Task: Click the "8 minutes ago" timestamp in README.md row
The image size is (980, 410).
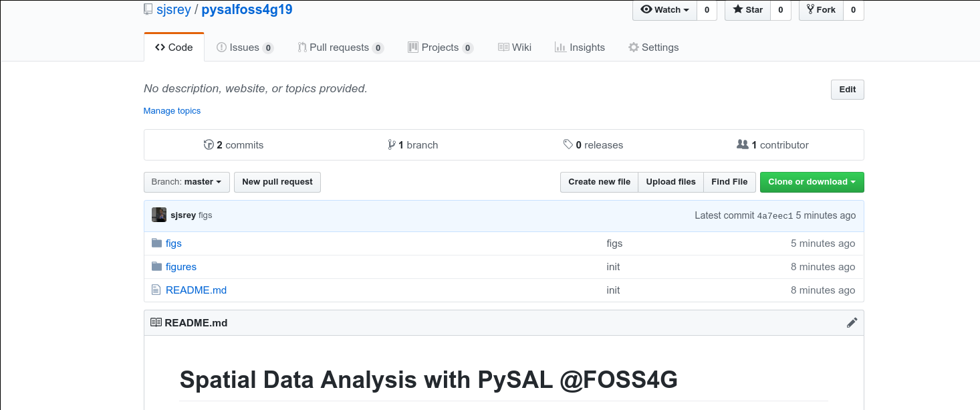Action: pyautogui.click(x=823, y=290)
